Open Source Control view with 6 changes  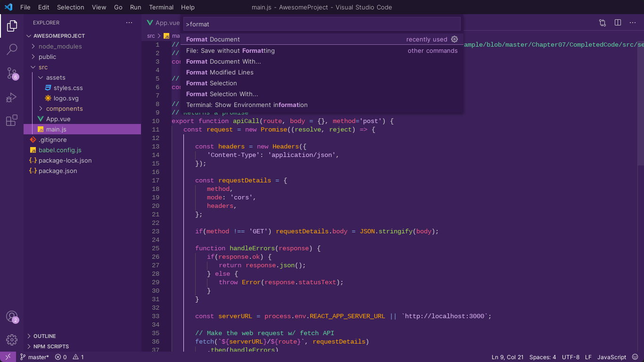click(12, 73)
